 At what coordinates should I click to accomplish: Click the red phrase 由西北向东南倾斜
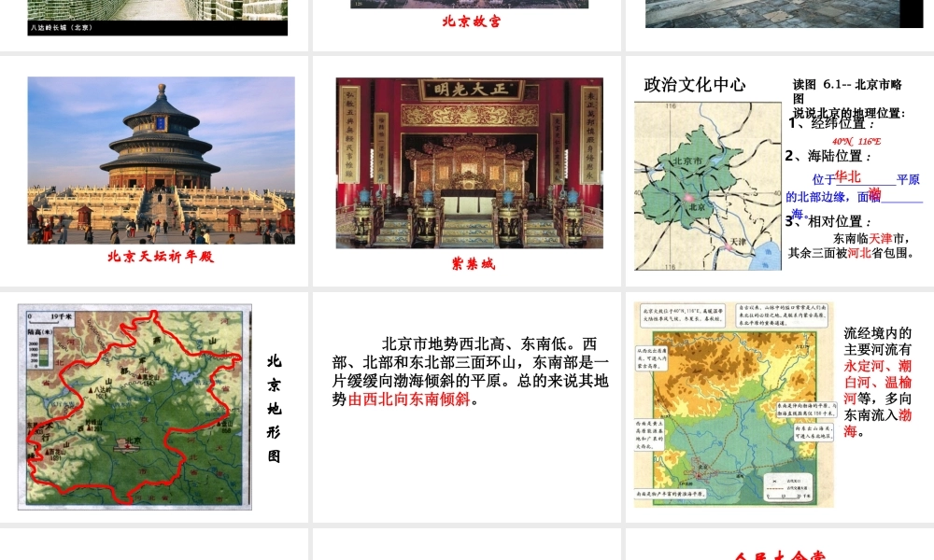pyautogui.click(x=409, y=399)
